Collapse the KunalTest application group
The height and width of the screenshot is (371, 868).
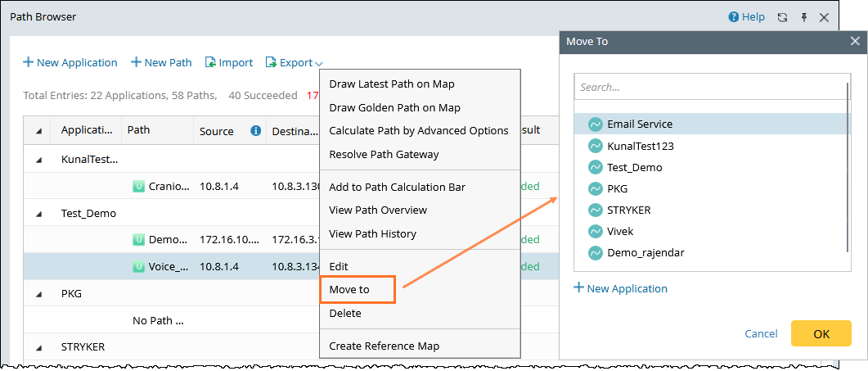coord(39,160)
